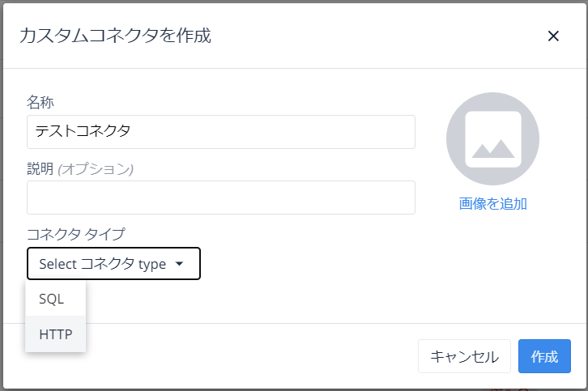This screenshot has height=391, width=588.
Task: Click the dropdown caret next to Select コネクタ type
Action: [179, 264]
